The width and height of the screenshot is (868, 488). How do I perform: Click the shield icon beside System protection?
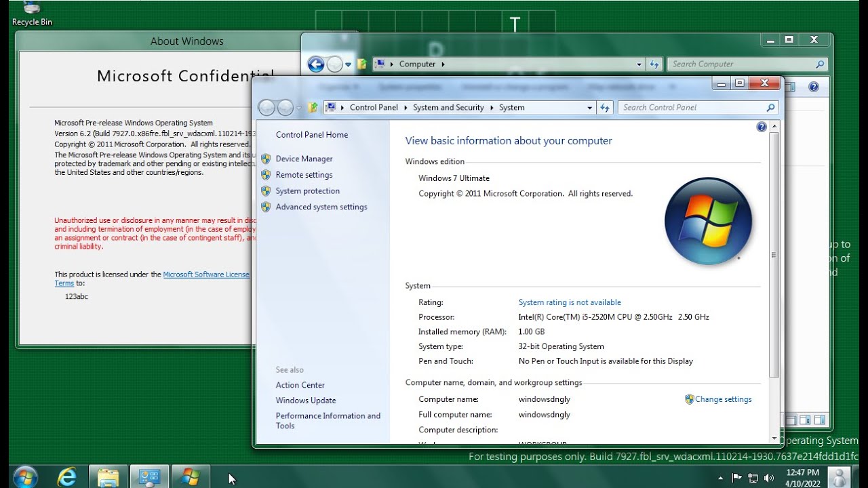[266, 191]
